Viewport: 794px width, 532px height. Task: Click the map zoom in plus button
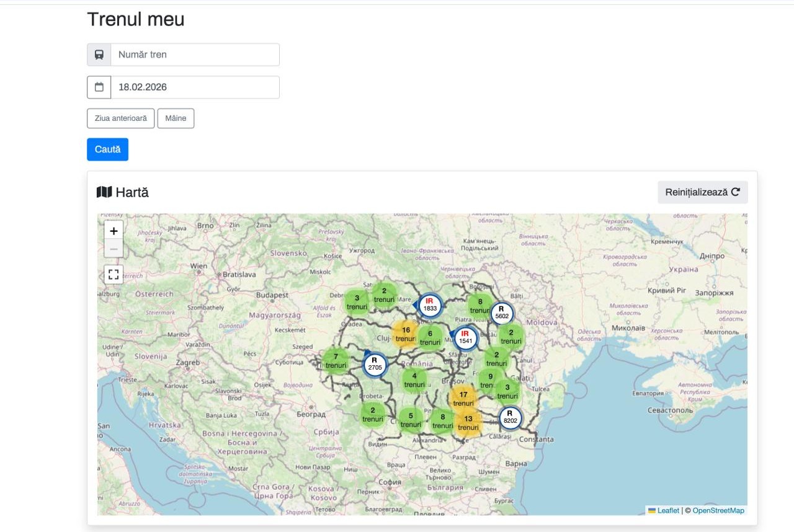click(x=114, y=231)
